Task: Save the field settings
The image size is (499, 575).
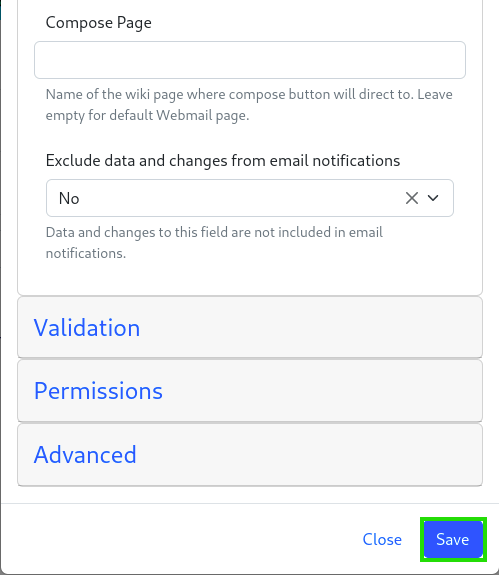Action: (x=453, y=539)
